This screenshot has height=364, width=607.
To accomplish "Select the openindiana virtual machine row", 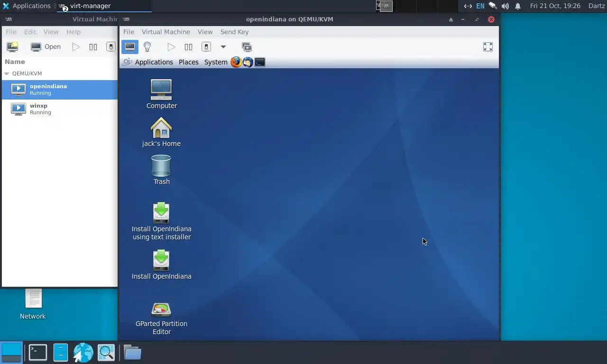I will 60,90.
